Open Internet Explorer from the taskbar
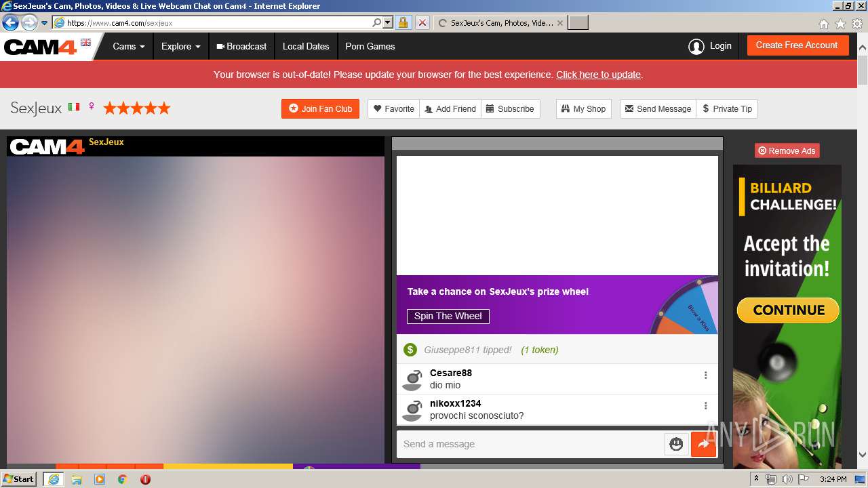Image resolution: width=868 pixels, height=488 pixels. click(53, 479)
